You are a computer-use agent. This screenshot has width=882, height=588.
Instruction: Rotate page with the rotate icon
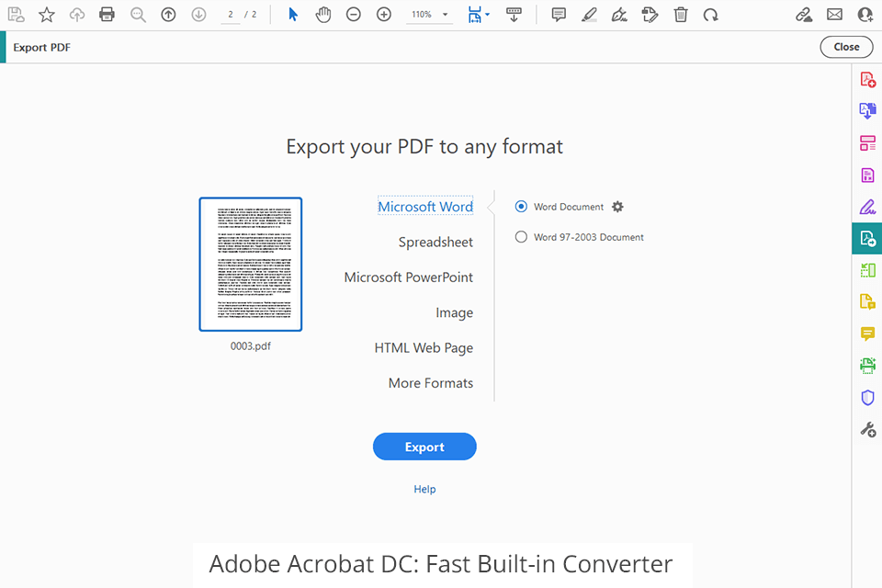[x=711, y=15]
